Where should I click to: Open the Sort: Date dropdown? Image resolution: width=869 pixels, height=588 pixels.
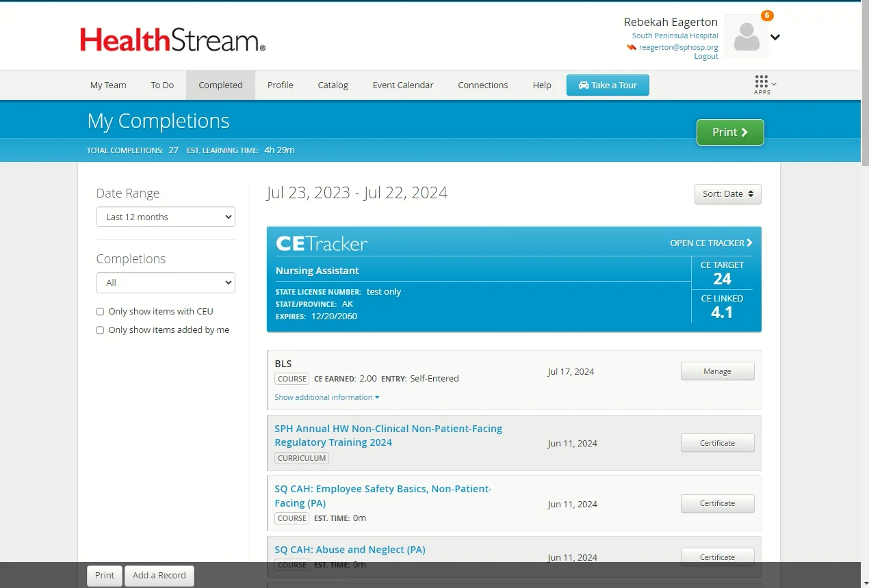[x=727, y=194]
